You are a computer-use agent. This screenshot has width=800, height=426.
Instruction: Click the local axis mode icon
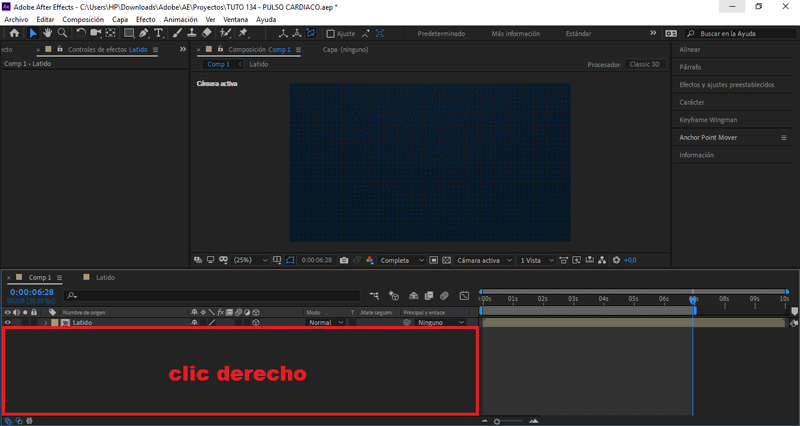(283, 33)
